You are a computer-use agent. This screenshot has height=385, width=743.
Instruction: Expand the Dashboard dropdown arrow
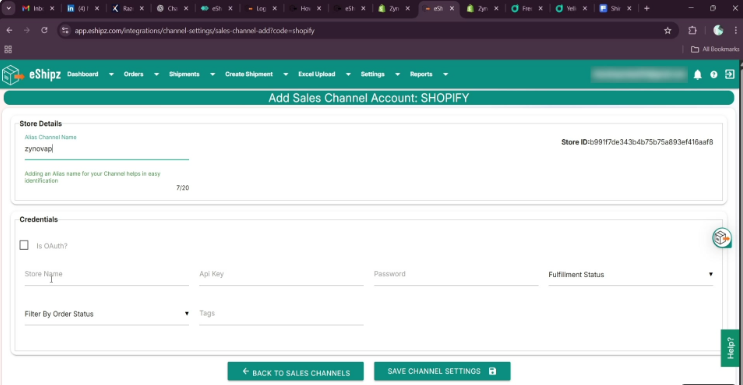point(111,74)
